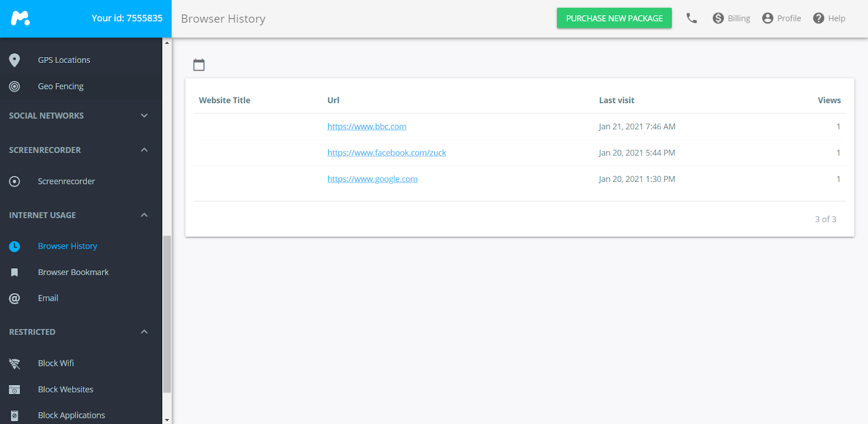Click the '3 of 3' pagination text
Viewport: 868px width, 424px height.
click(826, 219)
